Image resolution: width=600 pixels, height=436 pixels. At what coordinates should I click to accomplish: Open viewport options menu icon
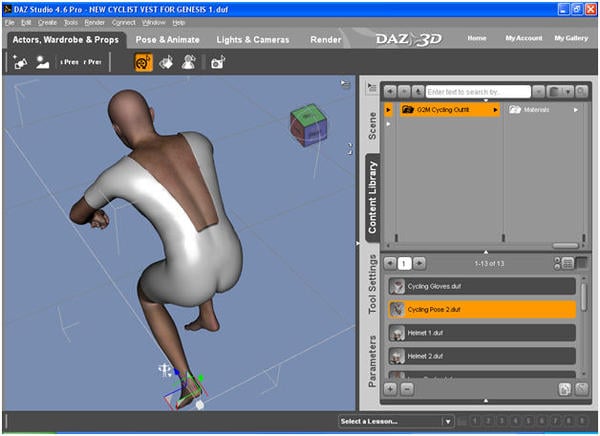pyautogui.click(x=346, y=84)
